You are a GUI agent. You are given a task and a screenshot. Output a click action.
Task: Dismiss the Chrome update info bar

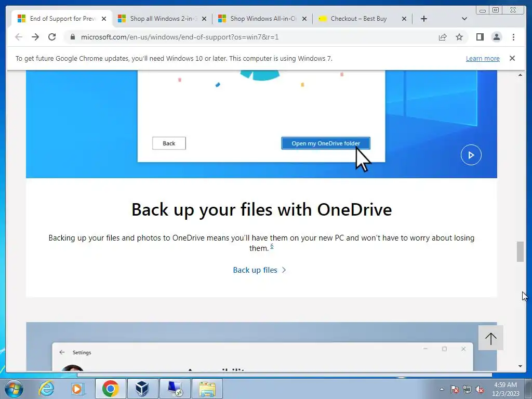[512, 58]
